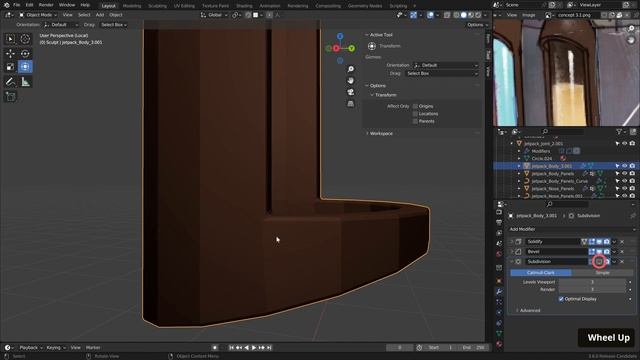640x360 pixels.
Task: Select the Measure tool
Action: pyautogui.click(x=25, y=82)
